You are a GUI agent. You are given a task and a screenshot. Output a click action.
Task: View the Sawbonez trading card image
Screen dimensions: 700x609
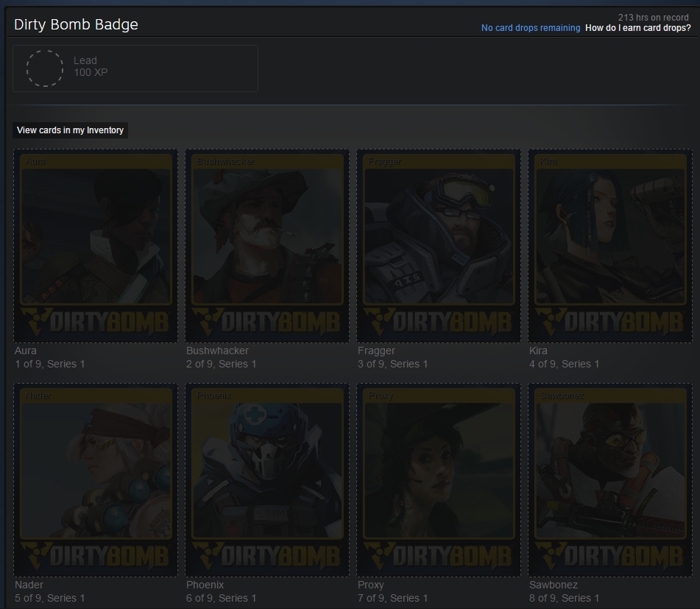(x=610, y=480)
